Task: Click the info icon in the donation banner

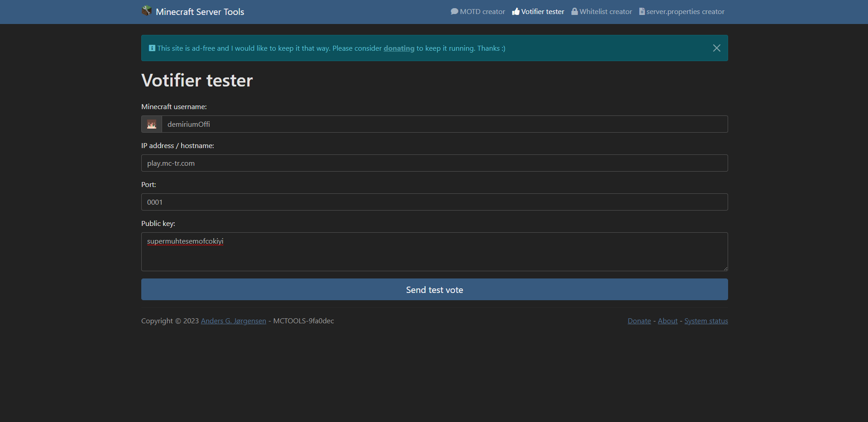Action: point(152,48)
